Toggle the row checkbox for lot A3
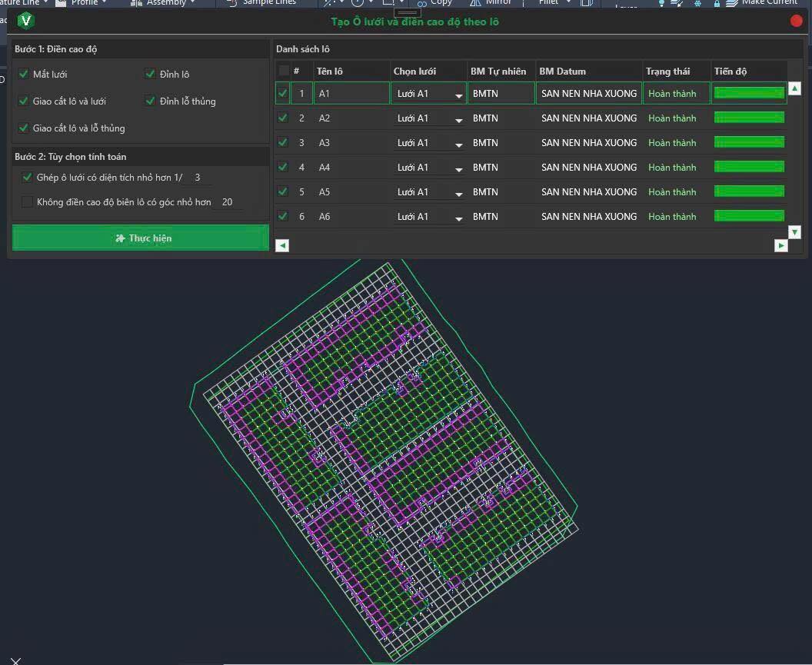 click(283, 142)
